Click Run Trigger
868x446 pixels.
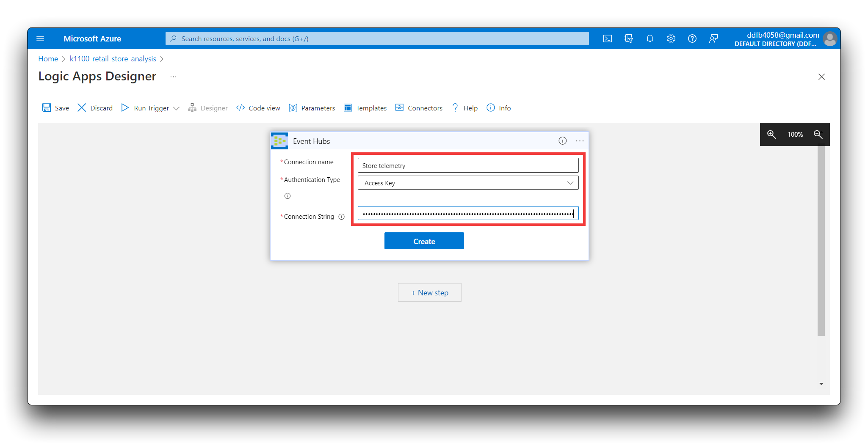click(145, 108)
